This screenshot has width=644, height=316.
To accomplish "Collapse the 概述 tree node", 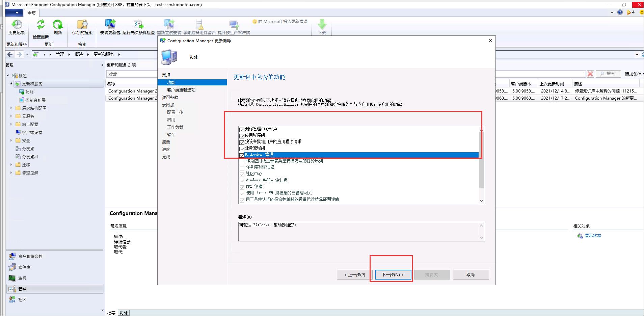I will 8,76.
